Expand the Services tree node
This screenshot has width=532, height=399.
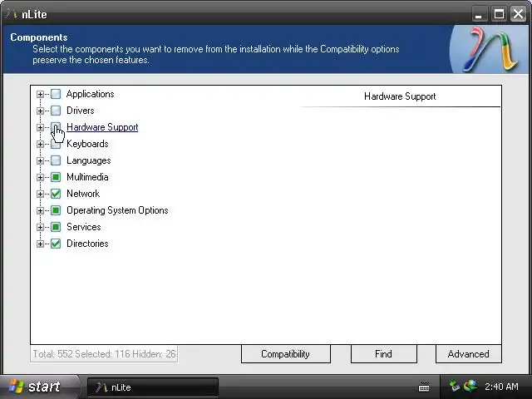tap(40, 227)
